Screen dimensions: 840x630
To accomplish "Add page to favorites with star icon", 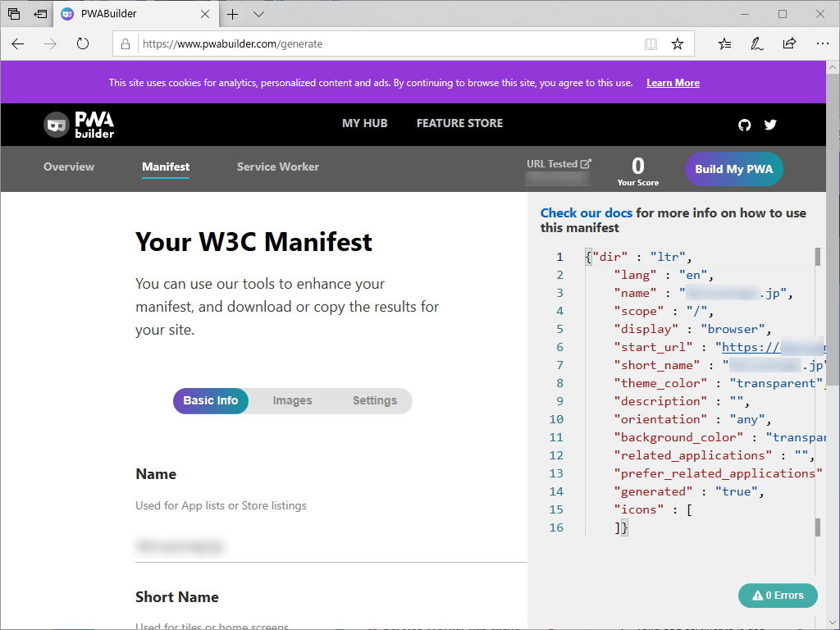I will click(678, 44).
